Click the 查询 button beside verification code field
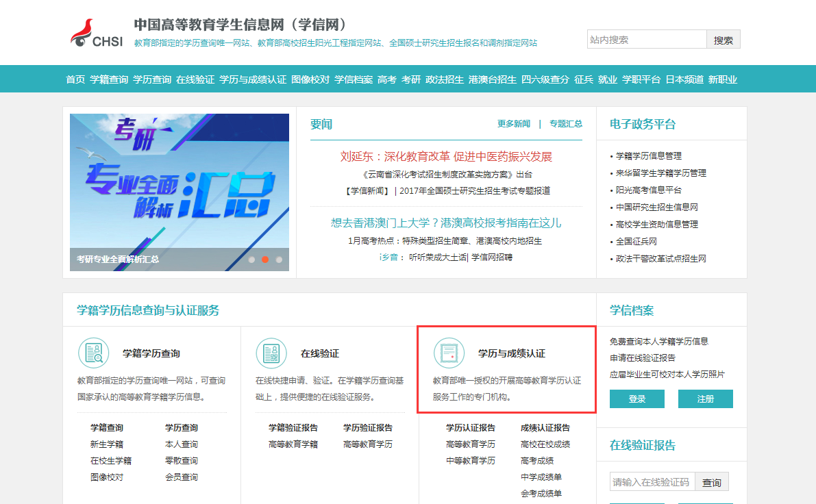 point(713,481)
